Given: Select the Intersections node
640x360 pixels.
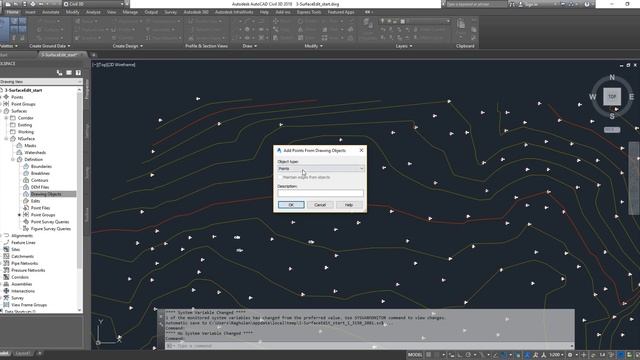Looking at the screenshot, I should pyautogui.click(x=23, y=291).
